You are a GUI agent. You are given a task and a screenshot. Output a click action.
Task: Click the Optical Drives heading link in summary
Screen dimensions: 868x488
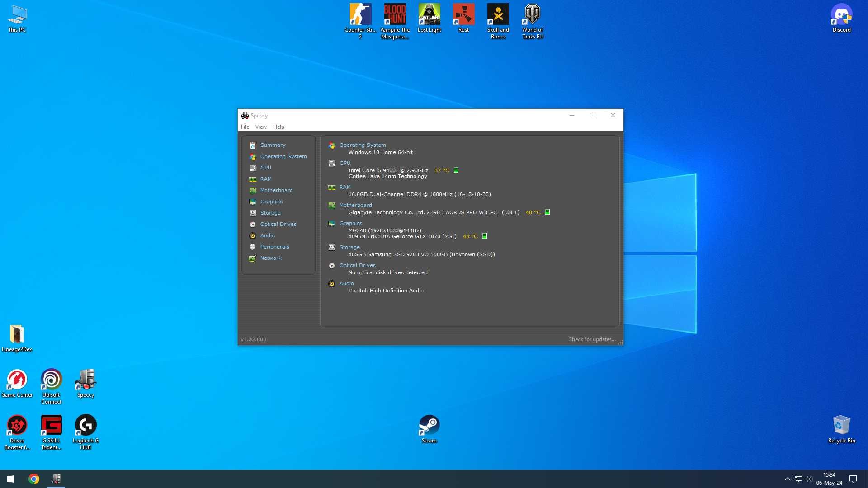click(358, 265)
